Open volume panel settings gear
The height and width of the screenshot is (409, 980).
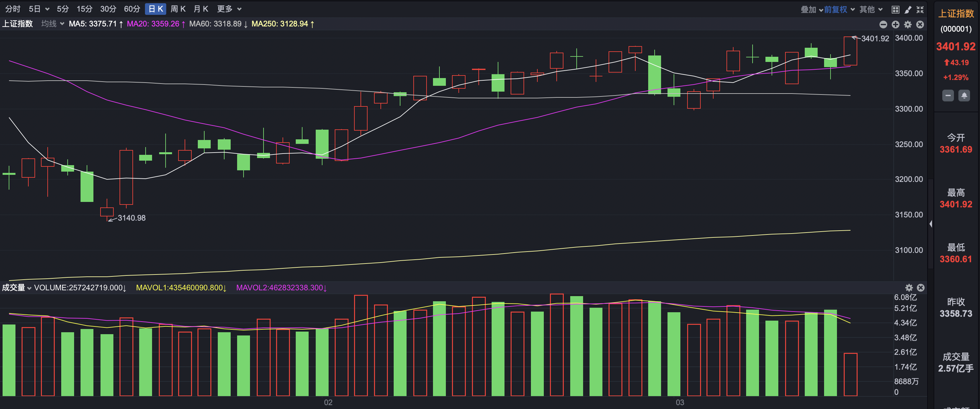pyautogui.click(x=909, y=287)
